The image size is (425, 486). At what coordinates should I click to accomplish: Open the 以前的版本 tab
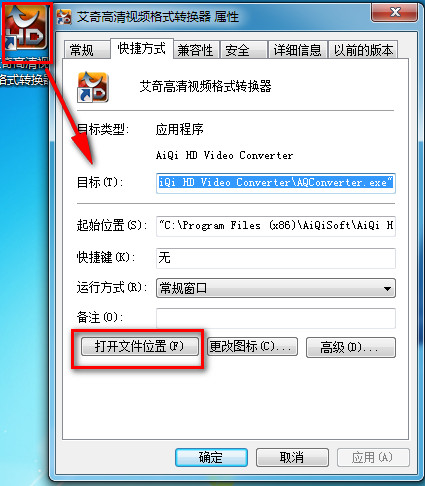(x=363, y=50)
